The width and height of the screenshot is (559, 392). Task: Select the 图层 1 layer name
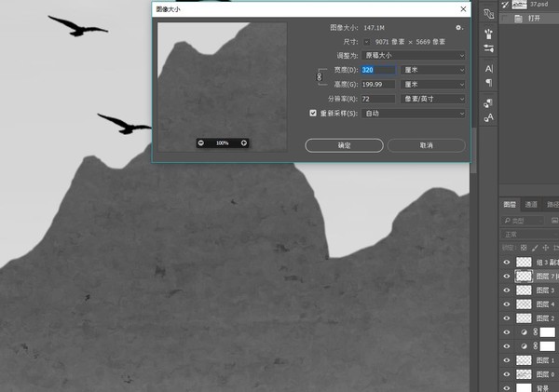tap(545, 360)
